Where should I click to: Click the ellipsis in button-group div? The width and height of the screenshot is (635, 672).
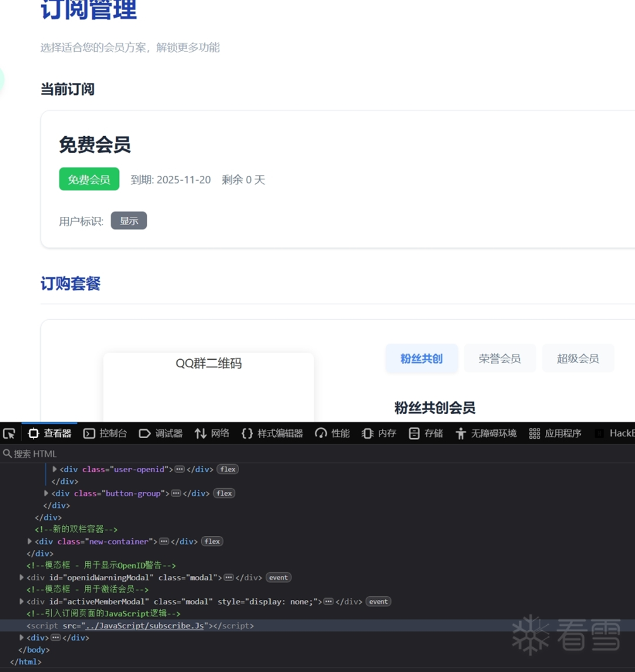click(176, 493)
